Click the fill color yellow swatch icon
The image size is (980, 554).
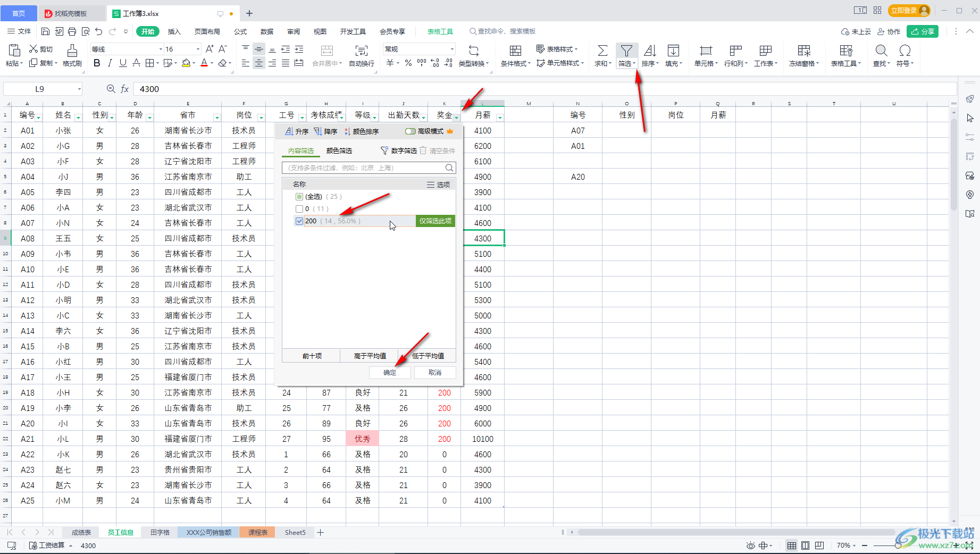[186, 63]
